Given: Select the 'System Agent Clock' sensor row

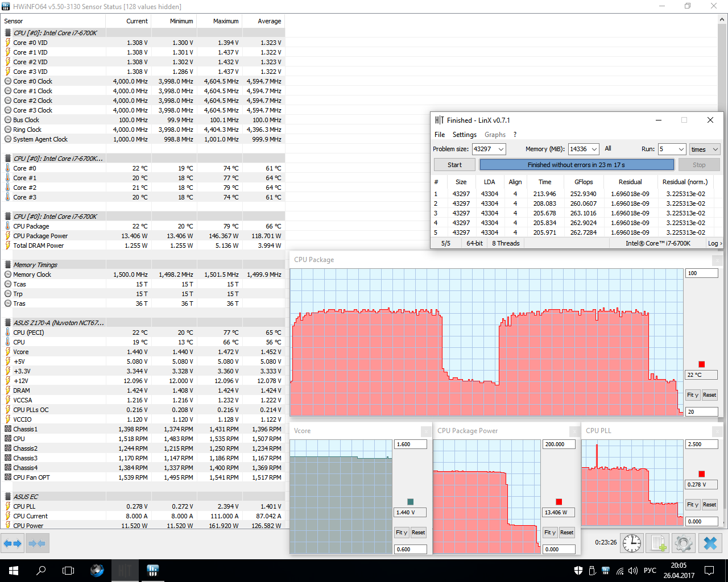Looking at the screenshot, I should (x=142, y=139).
